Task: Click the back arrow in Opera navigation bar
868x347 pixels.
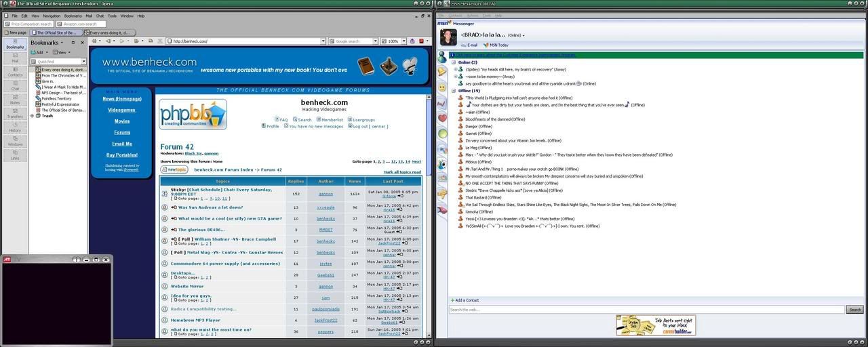Action: 107,41
